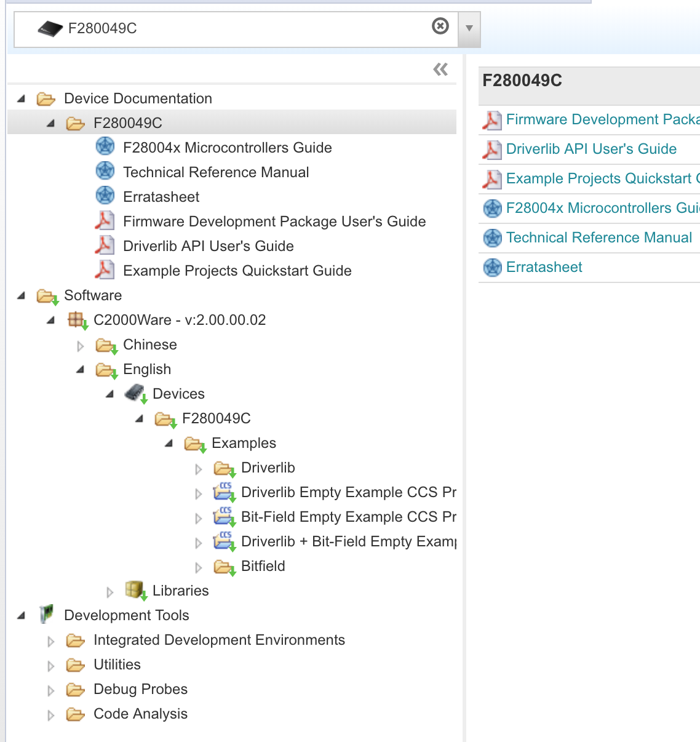Expand the Debug Probes folder

coord(50,690)
